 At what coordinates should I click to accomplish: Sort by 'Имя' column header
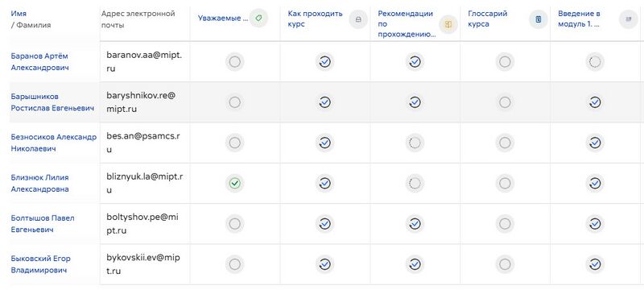pos(19,14)
